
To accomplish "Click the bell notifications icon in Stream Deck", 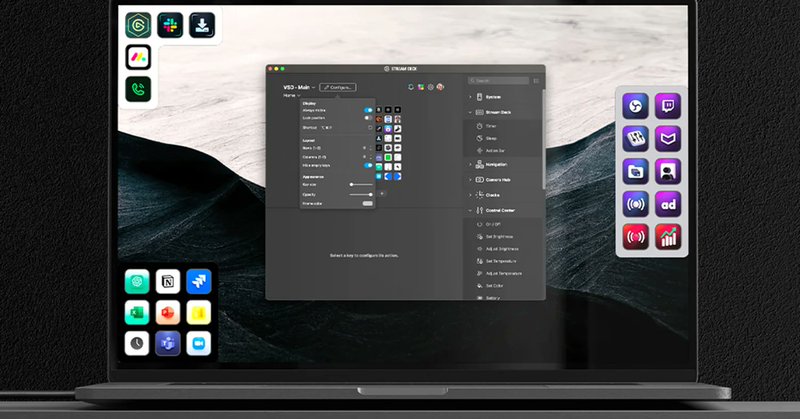I will tap(411, 87).
